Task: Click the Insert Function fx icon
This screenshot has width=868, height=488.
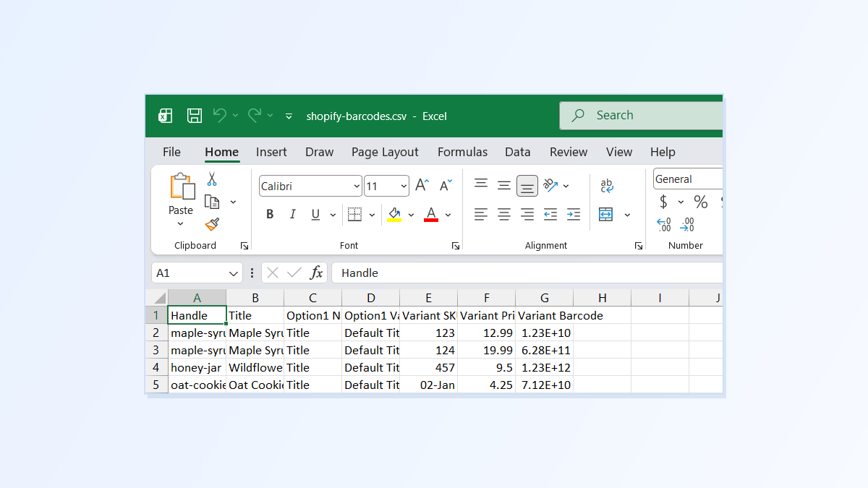Action: tap(317, 273)
